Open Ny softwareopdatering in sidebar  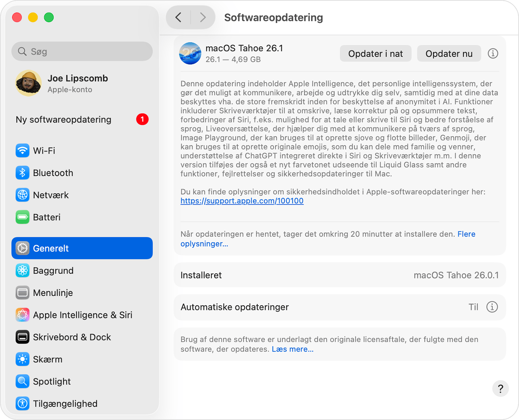[82, 119]
